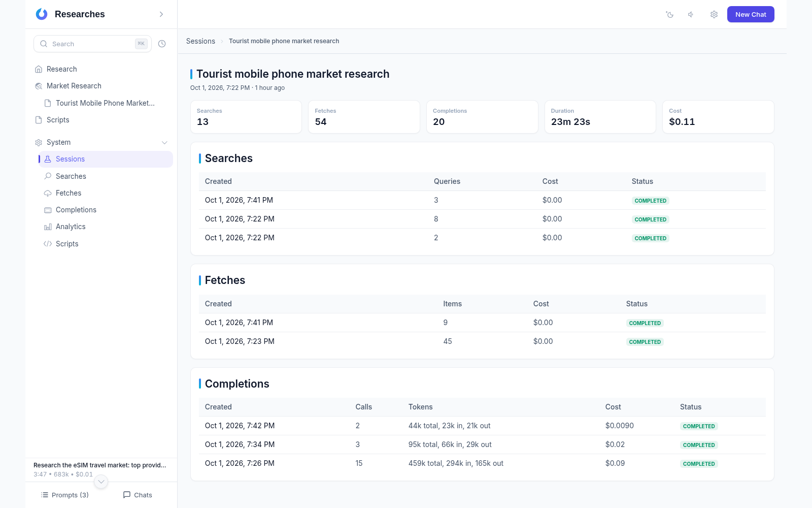Click the Searches summary card

(246, 117)
